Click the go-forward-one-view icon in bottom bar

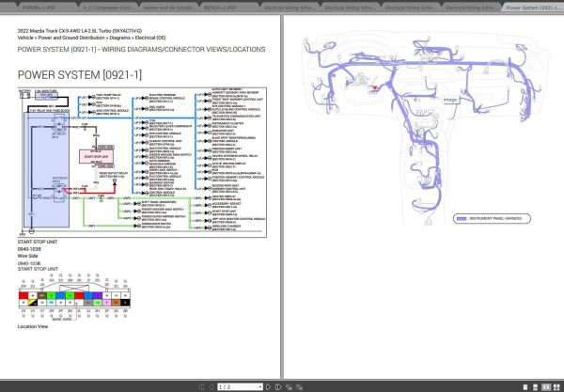[x=299, y=387]
